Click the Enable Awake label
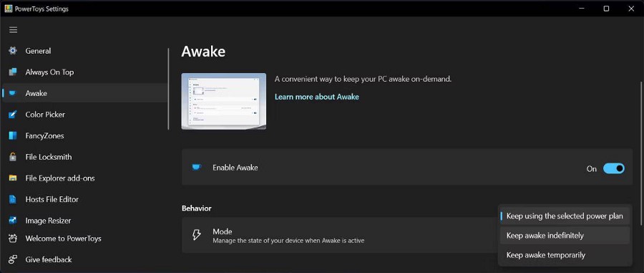 pyautogui.click(x=235, y=168)
